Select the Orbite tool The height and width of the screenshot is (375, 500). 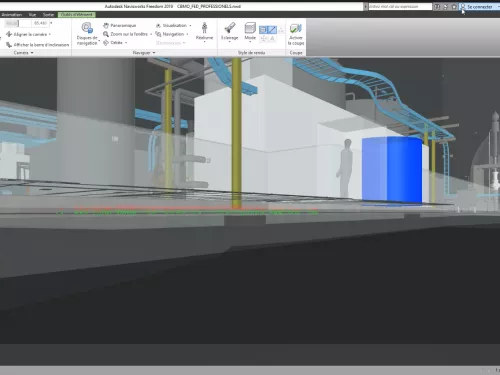(x=113, y=43)
